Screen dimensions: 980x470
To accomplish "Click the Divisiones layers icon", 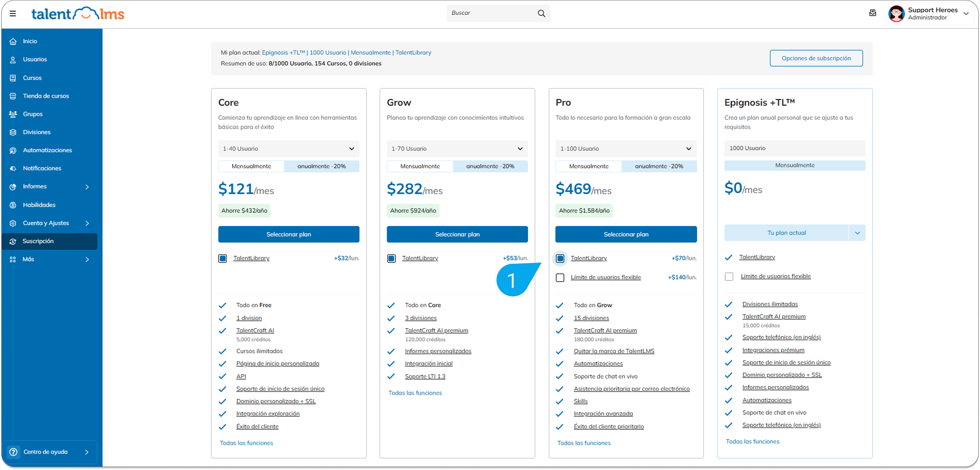I will point(13,132).
